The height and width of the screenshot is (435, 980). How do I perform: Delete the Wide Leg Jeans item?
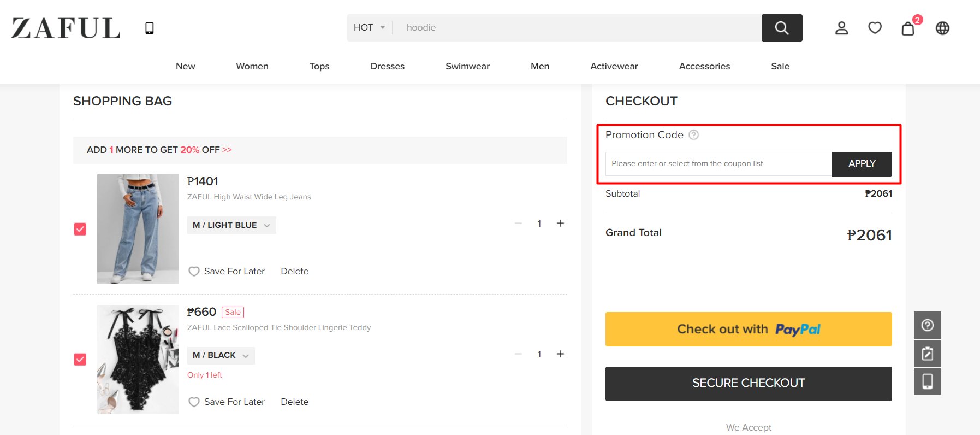(x=295, y=271)
